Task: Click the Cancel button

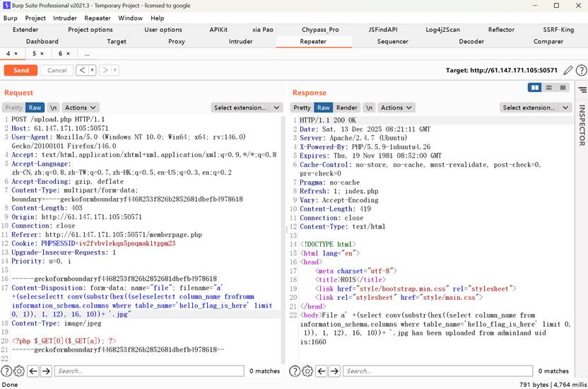Action: click(x=57, y=70)
